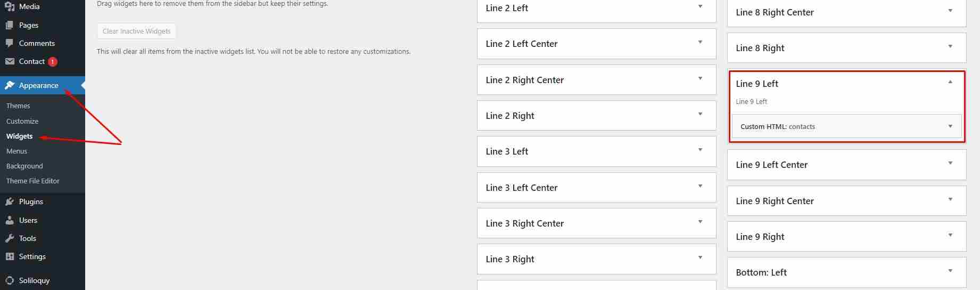Click the Media icon in the sidebar
This screenshot has width=980, height=290.
point(10,7)
